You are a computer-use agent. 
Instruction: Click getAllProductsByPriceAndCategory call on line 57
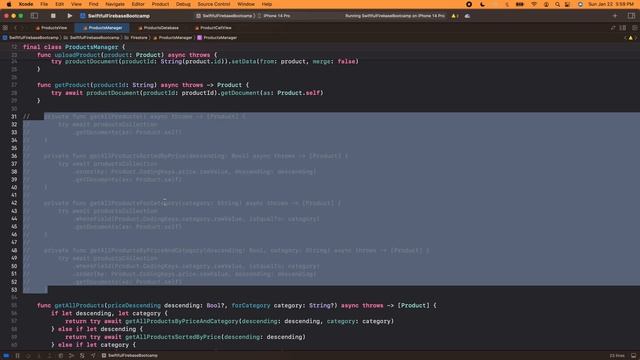(181, 321)
